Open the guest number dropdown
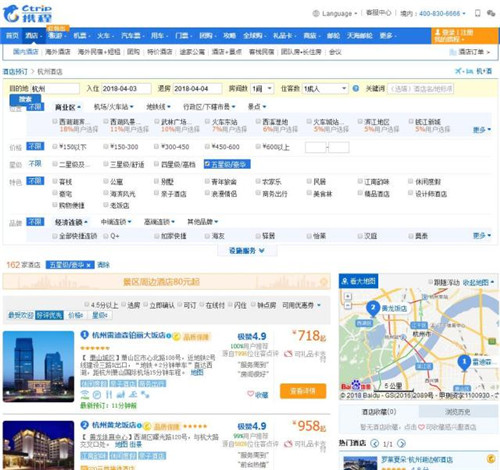 point(325,89)
